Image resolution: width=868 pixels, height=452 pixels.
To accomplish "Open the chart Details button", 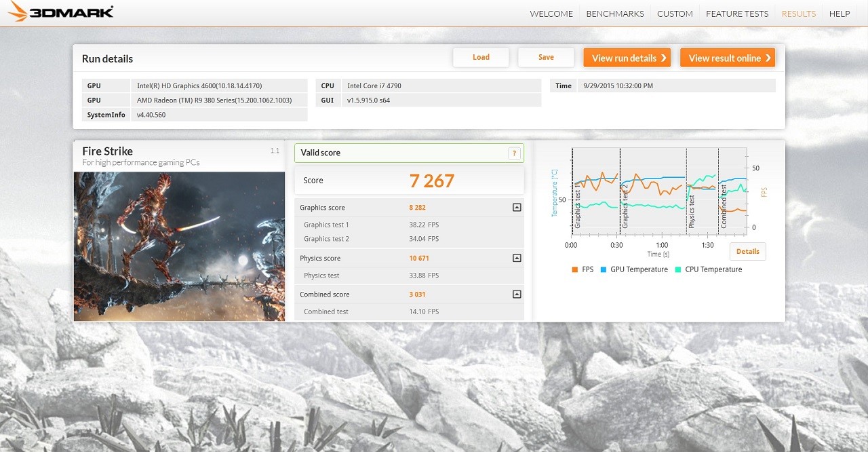I will (x=748, y=252).
